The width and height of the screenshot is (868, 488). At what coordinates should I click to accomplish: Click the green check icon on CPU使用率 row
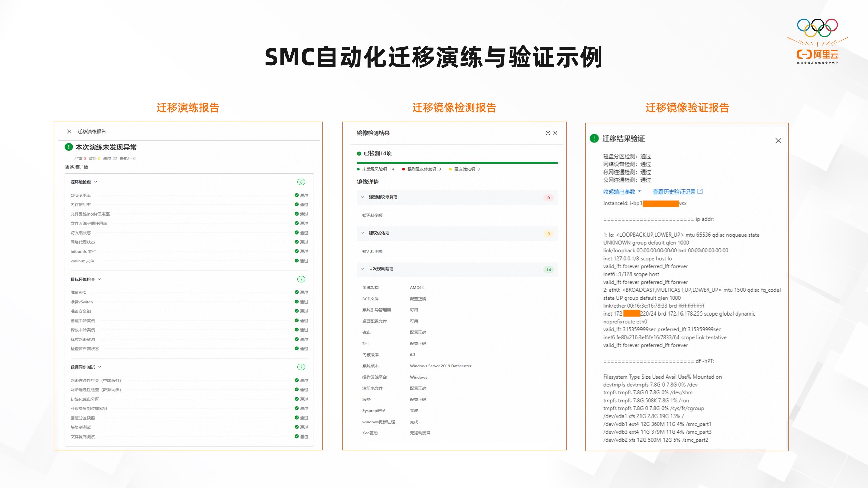click(x=297, y=195)
